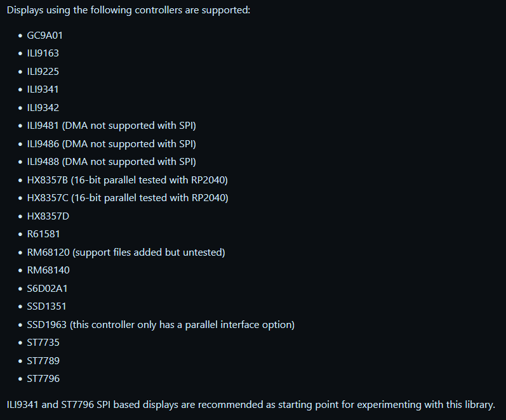Image resolution: width=506 pixels, height=420 pixels.
Task: Click RM68120 untested support entry
Action: coord(126,252)
